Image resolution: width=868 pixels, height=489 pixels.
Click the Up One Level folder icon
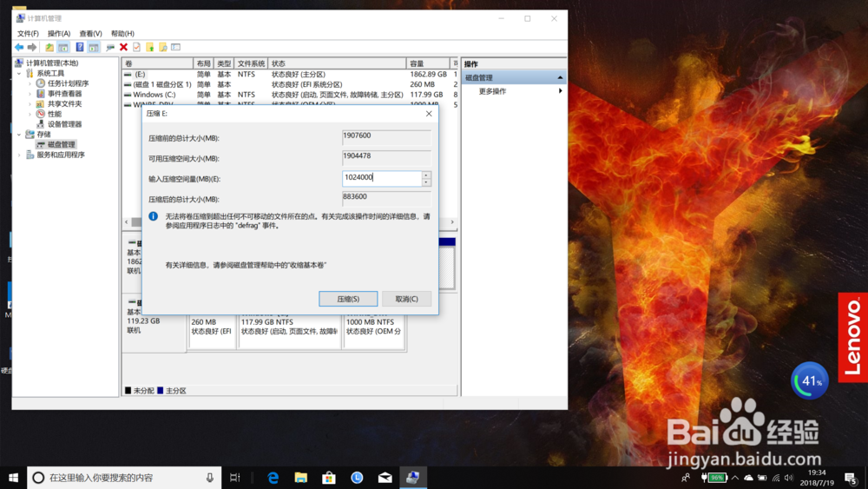tap(49, 48)
